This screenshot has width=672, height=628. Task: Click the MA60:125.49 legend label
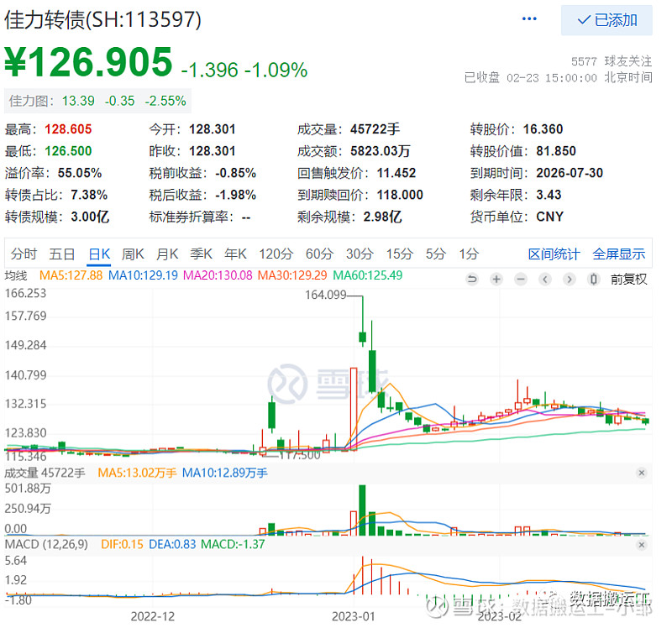click(x=367, y=275)
